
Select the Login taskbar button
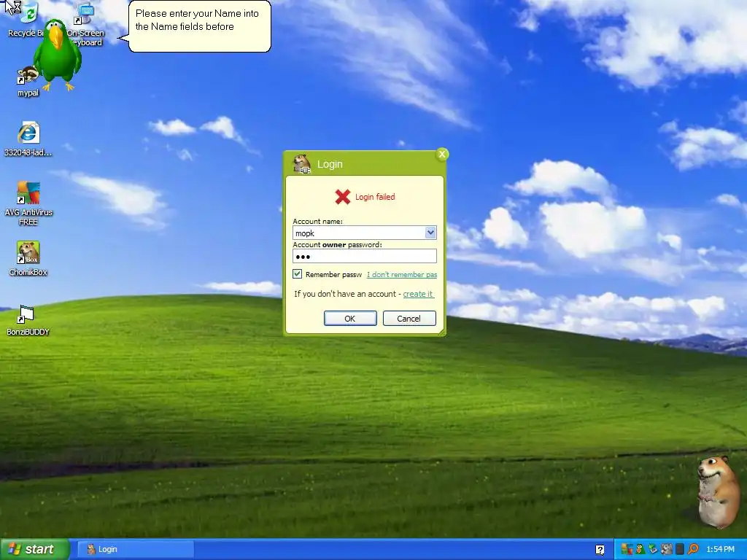(x=135, y=550)
